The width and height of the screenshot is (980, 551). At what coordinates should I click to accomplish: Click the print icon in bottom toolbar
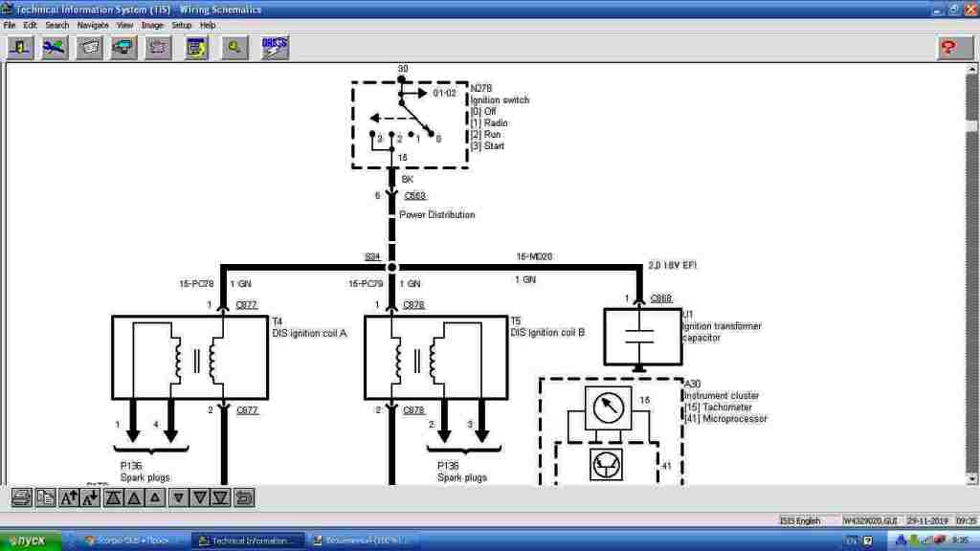21,497
